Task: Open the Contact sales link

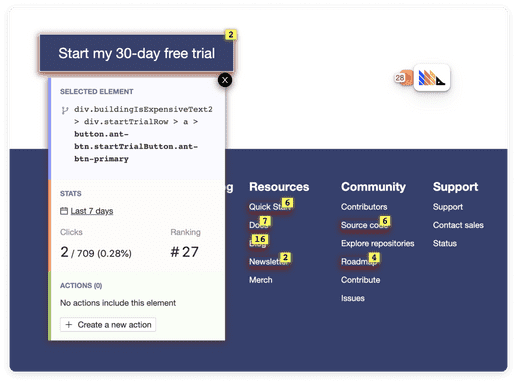Action: (x=458, y=225)
